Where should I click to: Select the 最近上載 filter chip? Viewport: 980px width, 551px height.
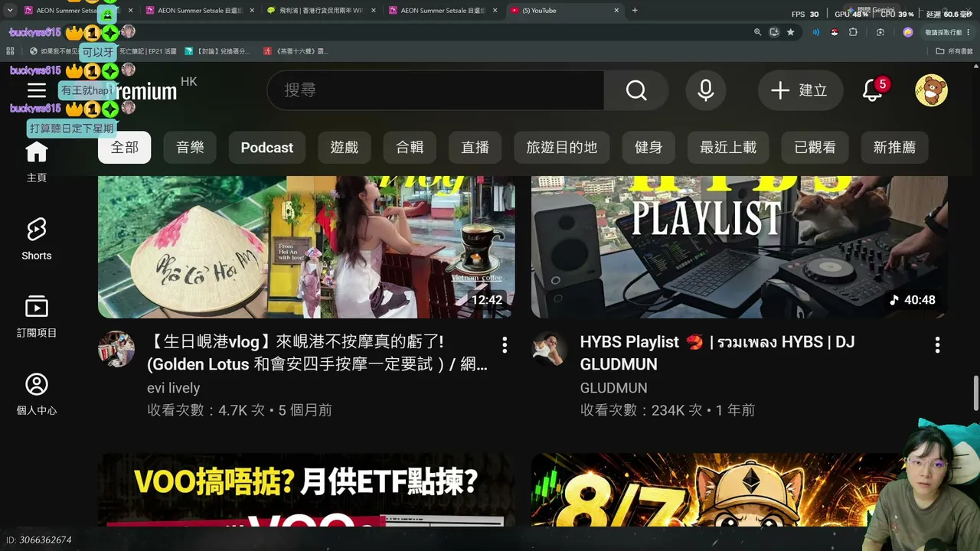[x=728, y=148]
